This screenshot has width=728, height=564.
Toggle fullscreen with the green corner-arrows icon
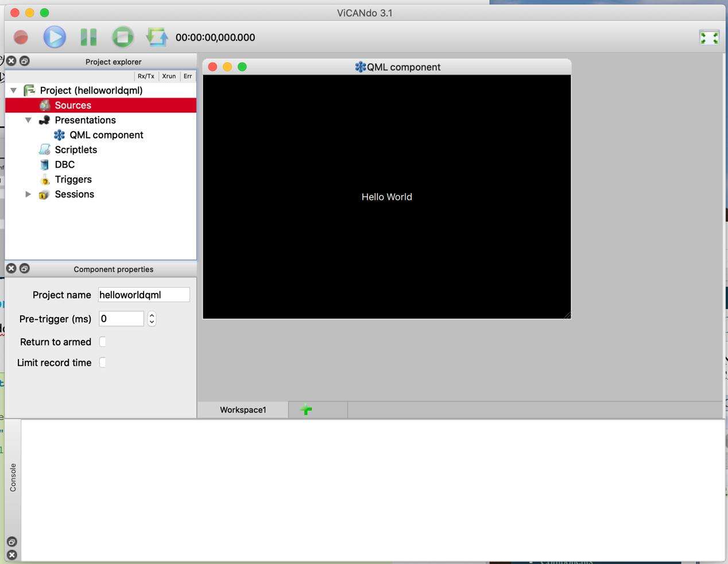click(x=709, y=38)
